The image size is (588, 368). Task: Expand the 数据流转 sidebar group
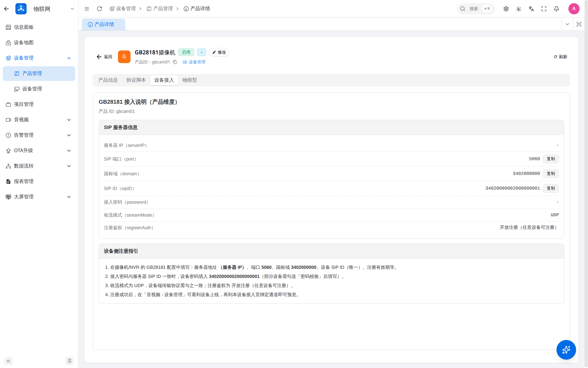(39, 166)
